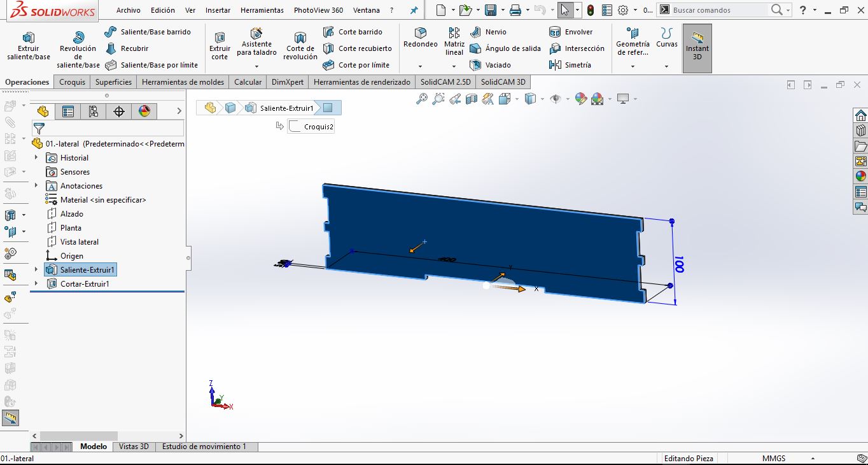
Task: Open the Archivo menu
Action: [129, 10]
